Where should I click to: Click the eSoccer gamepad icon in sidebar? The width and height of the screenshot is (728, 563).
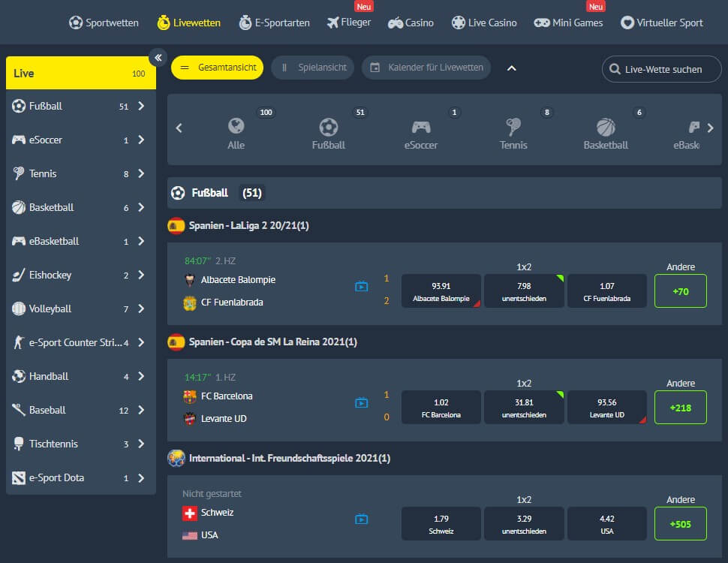point(19,140)
